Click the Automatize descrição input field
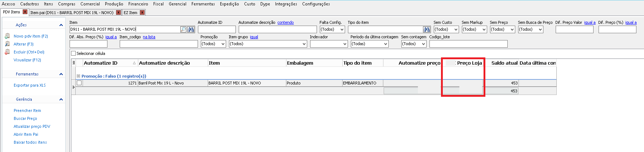 tap(278, 29)
